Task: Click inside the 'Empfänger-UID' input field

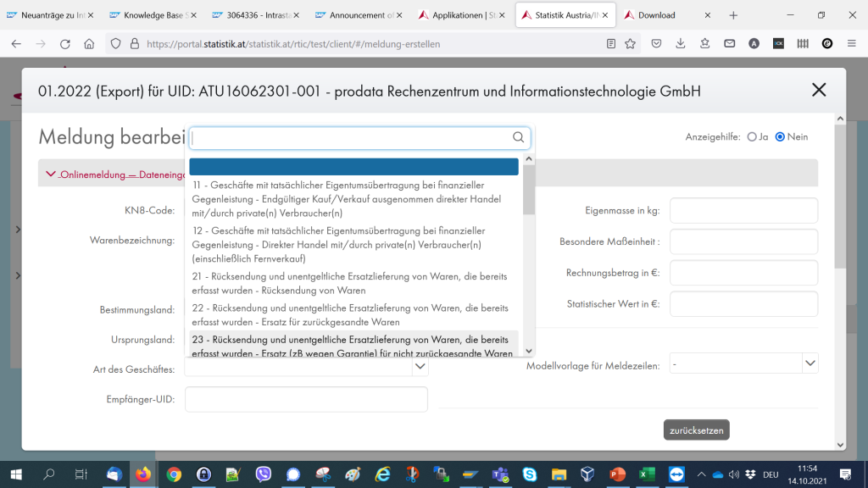Action: click(x=305, y=399)
